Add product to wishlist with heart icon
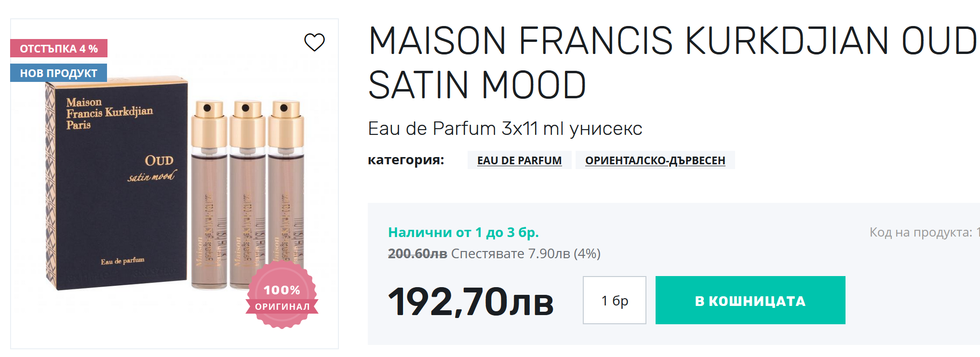980x357 pixels. (x=314, y=42)
